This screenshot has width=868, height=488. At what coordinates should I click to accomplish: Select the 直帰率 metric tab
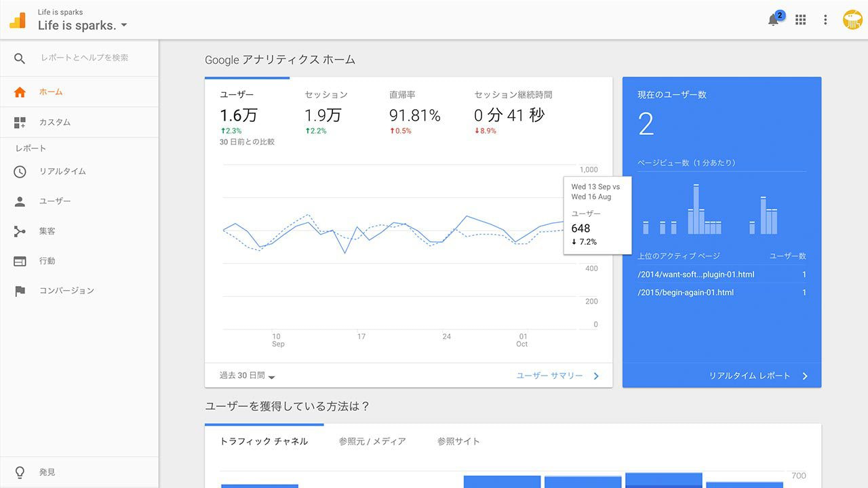coord(417,112)
